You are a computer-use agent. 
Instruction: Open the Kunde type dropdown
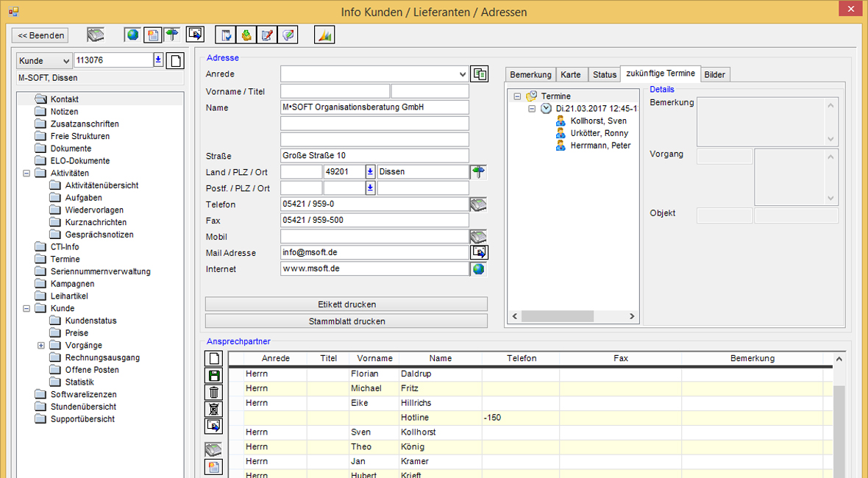pyautogui.click(x=65, y=61)
